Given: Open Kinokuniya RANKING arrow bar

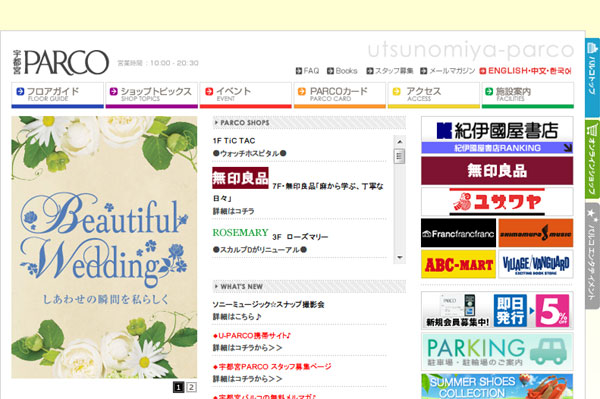Looking at the screenshot, I should point(497,148).
